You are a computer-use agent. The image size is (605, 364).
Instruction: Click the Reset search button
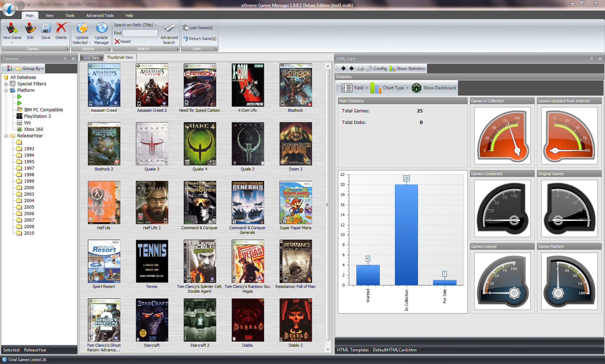(123, 41)
